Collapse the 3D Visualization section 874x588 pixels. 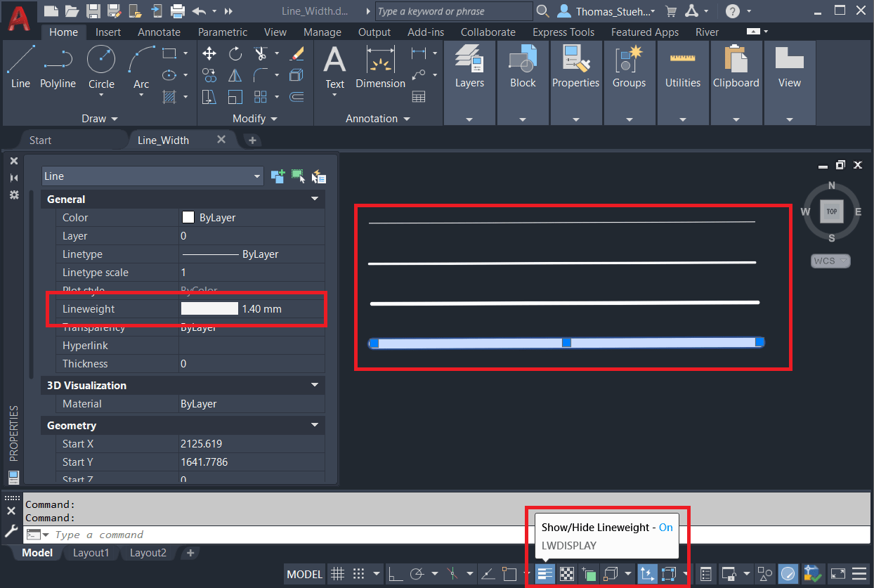point(315,386)
